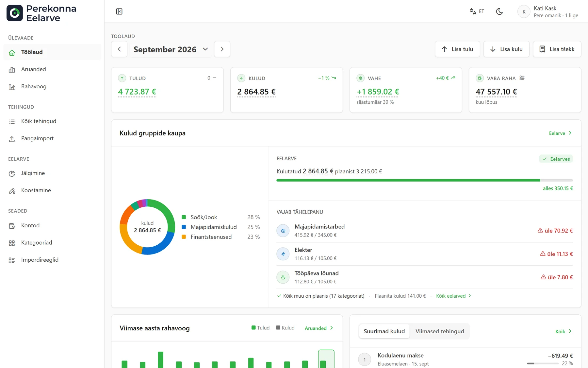Open the Vaba raha details list icon
Screen dimensions: 588x368
pos(522,78)
